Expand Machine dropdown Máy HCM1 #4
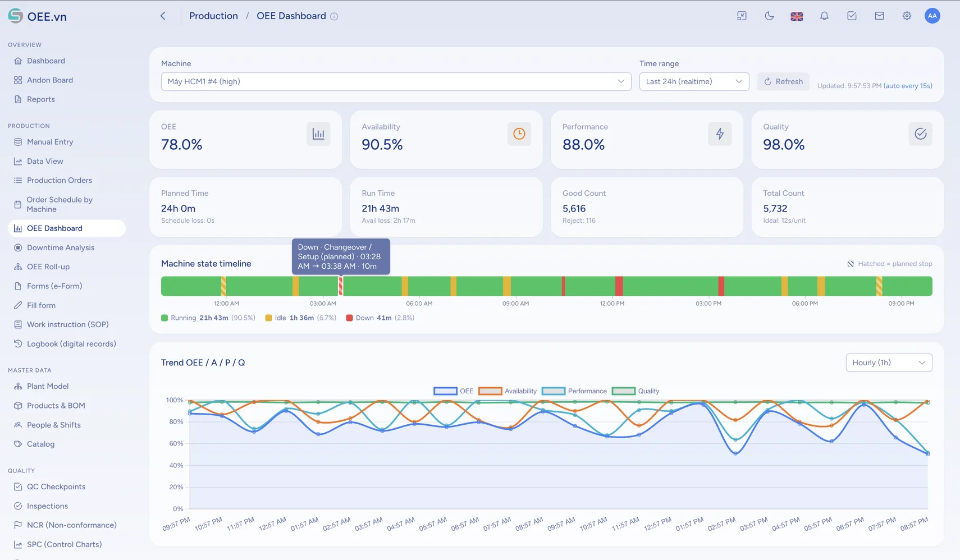The width and height of the screenshot is (960, 560). coord(396,81)
